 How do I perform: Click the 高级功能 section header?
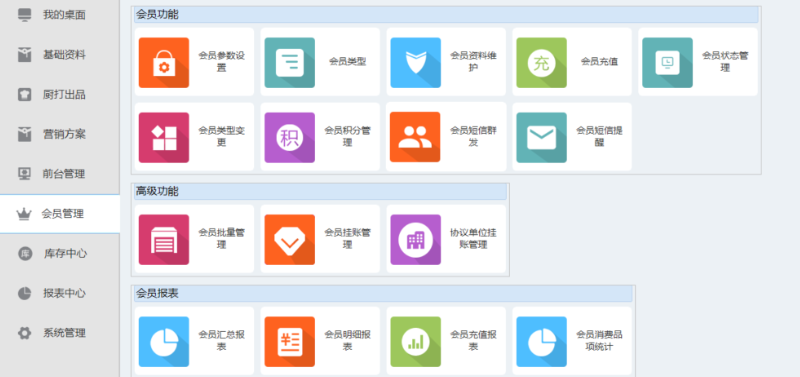(320, 192)
